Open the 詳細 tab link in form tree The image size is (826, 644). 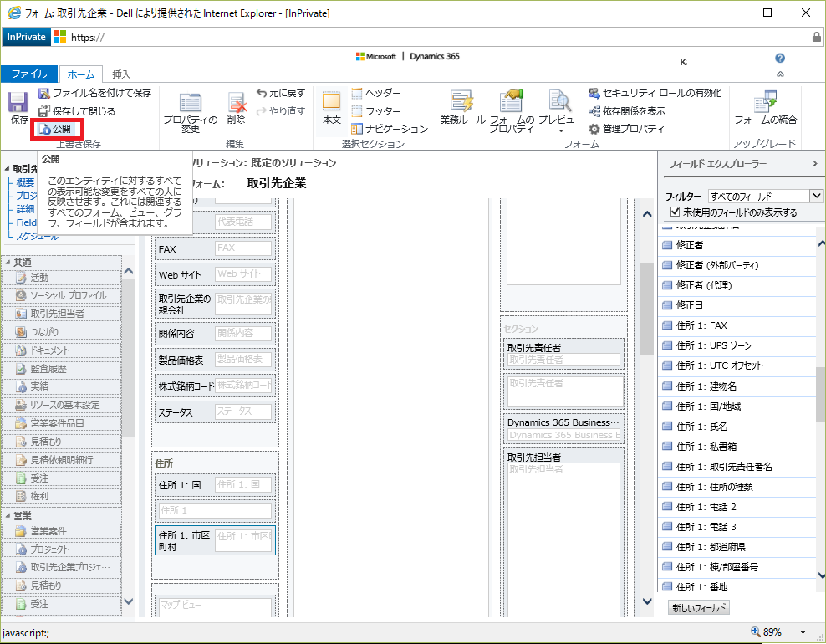25,209
